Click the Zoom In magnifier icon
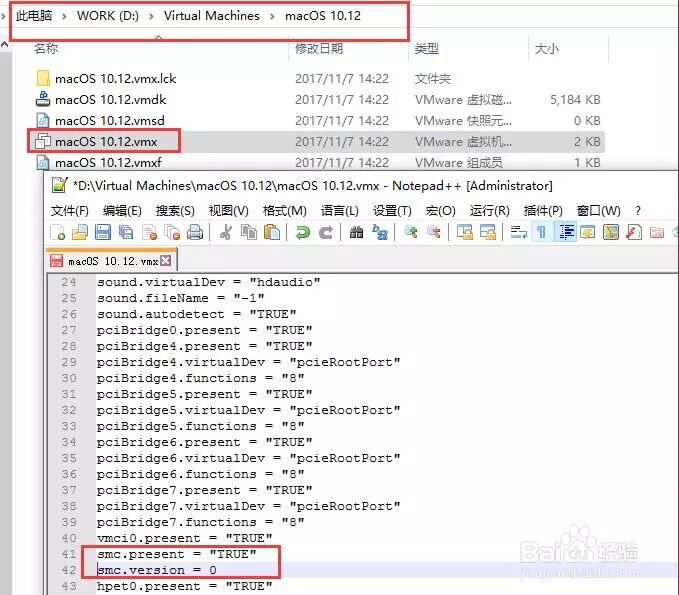The width and height of the screenshot is (679, 595). (x=411, y=233)
